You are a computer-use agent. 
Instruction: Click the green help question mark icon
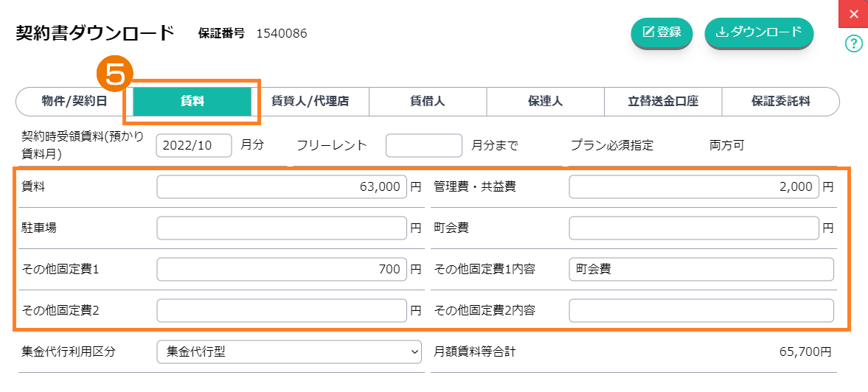pos(853,44)
